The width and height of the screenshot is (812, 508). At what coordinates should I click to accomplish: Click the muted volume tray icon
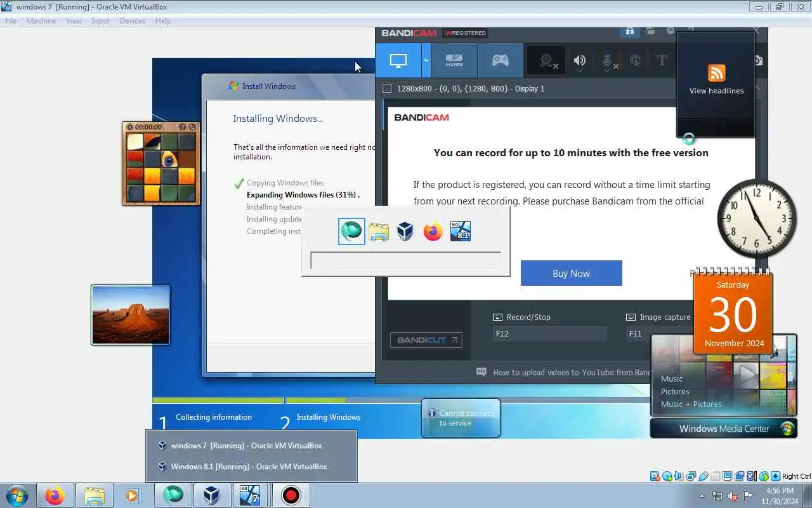(733, 496)
